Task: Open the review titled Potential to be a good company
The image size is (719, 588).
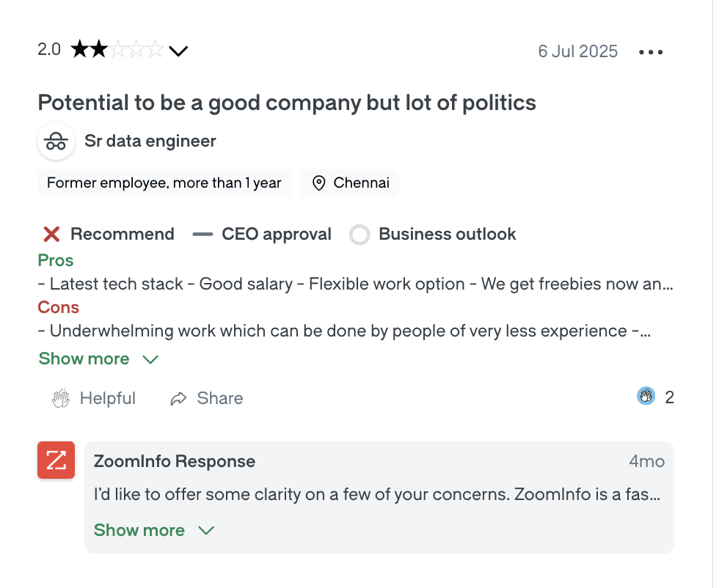Action: pyautogui.click(x=286, y=103)
